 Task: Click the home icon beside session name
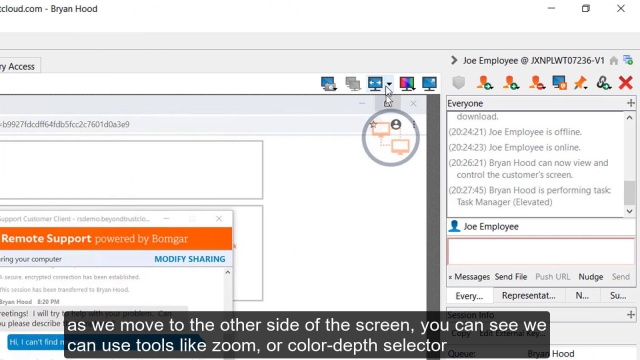point(613,61)
